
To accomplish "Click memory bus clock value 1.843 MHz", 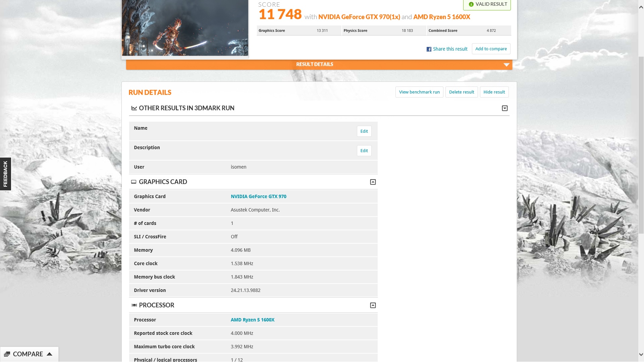I will tap(242, 277).
